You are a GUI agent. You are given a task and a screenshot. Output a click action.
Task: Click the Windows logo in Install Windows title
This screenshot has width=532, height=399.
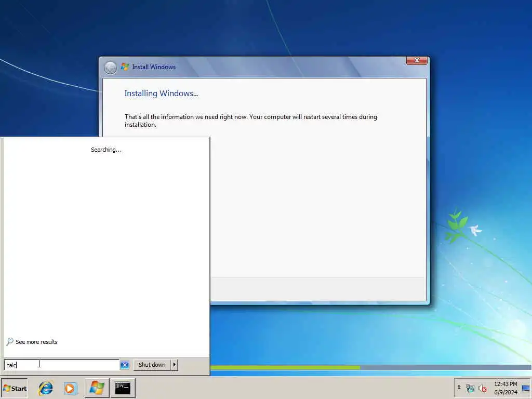click(x=125, y=67)
